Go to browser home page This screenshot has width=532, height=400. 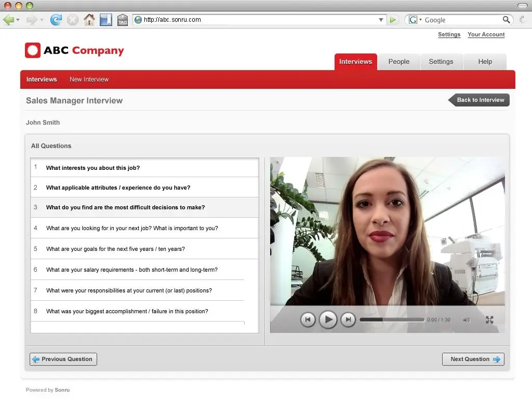[89, 20]
